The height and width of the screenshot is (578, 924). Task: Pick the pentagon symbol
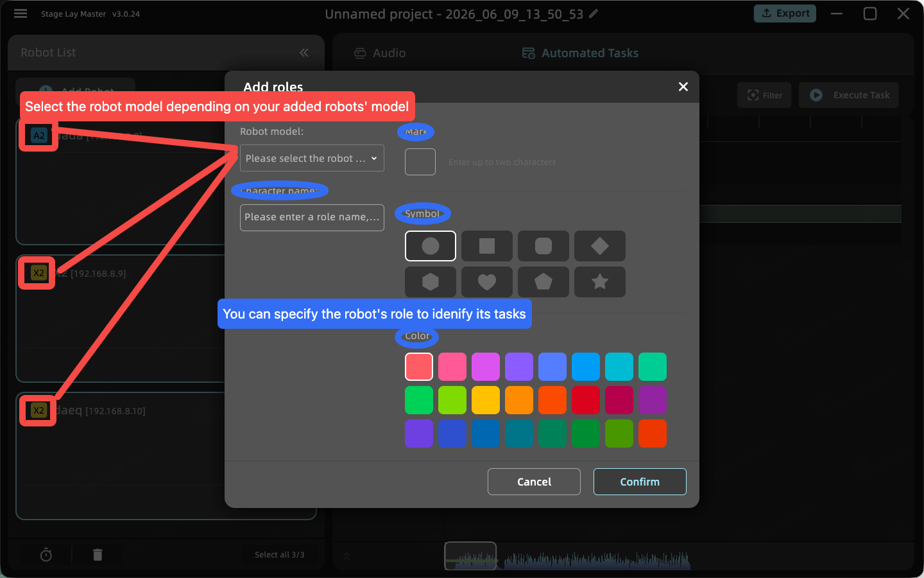click(x=543, y=282)
